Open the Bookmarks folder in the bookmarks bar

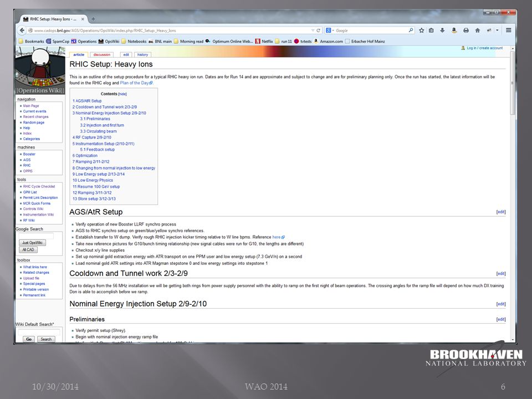[x=31, y=42]
